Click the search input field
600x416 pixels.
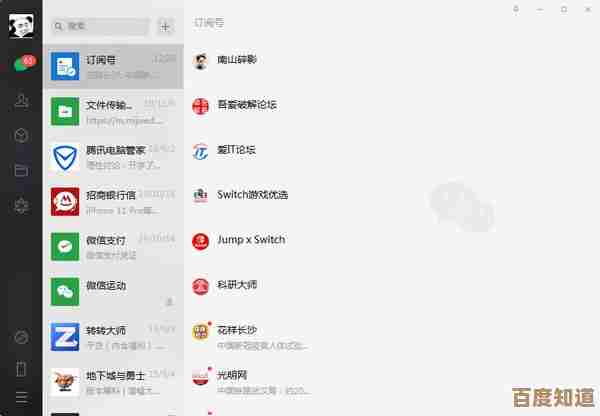[100, 26]
